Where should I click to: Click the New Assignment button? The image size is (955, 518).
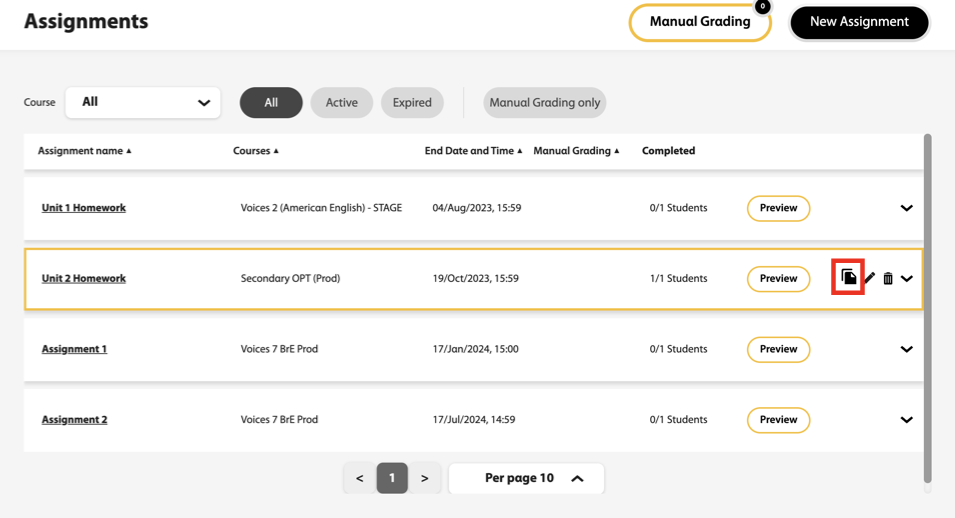[859, 22]
